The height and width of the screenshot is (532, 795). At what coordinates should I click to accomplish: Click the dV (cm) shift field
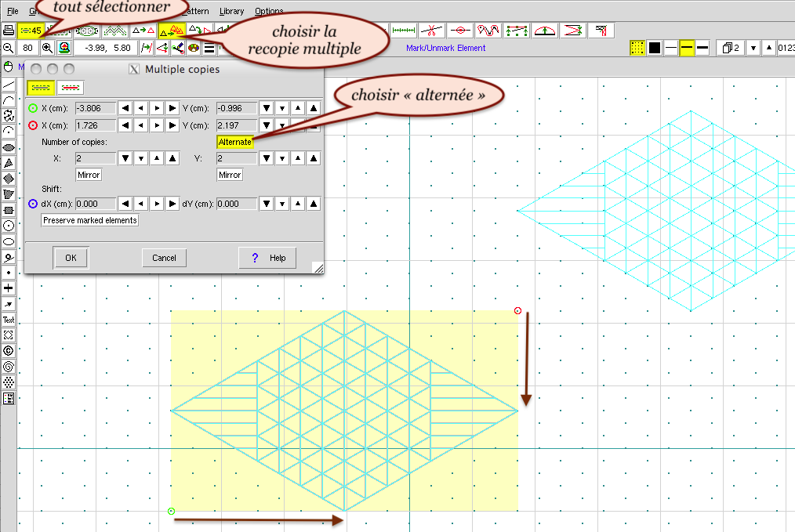[x=237, y=204]
